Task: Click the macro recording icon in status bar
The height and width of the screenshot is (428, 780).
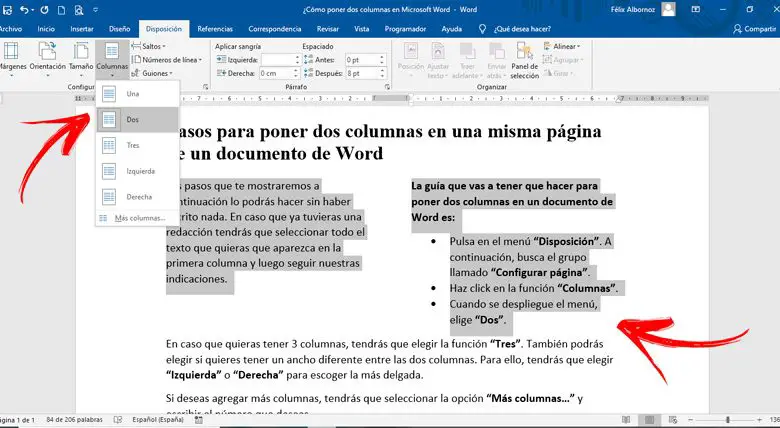Action: (x=198, y=420)
